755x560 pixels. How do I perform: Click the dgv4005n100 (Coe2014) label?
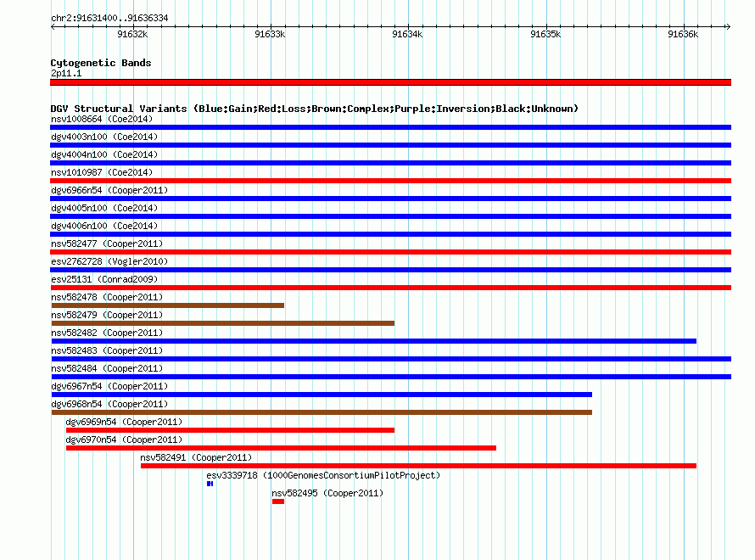pos(104,208)
